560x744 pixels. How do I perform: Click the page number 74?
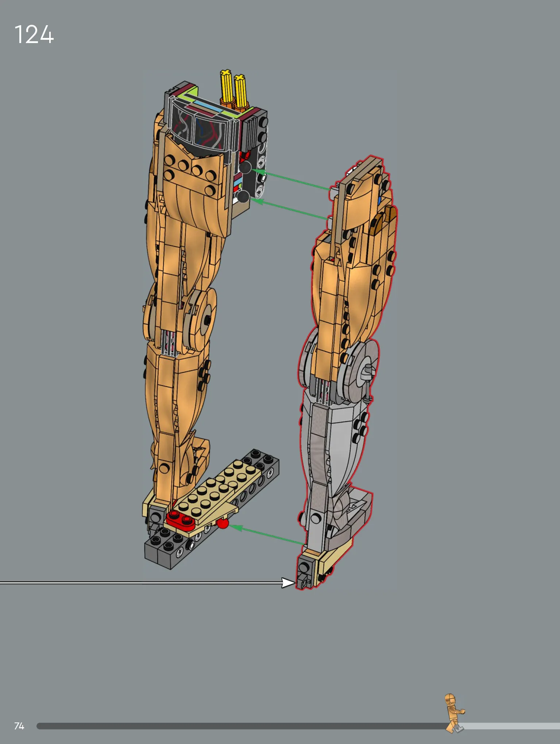coord(19,726)
